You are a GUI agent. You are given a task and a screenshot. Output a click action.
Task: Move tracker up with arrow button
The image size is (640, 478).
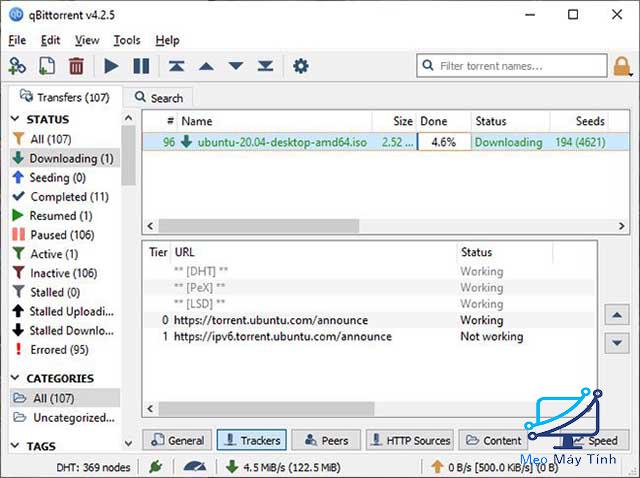[617, 315]
